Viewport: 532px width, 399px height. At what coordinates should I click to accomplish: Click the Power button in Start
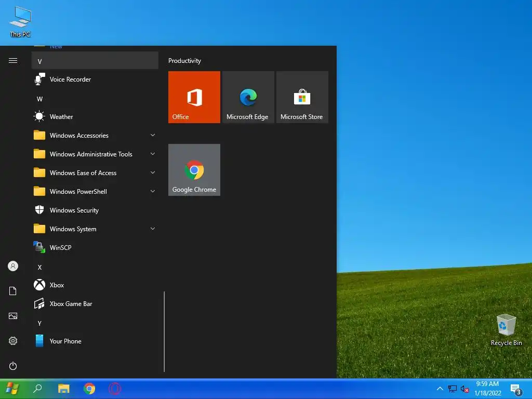point(13,366)
